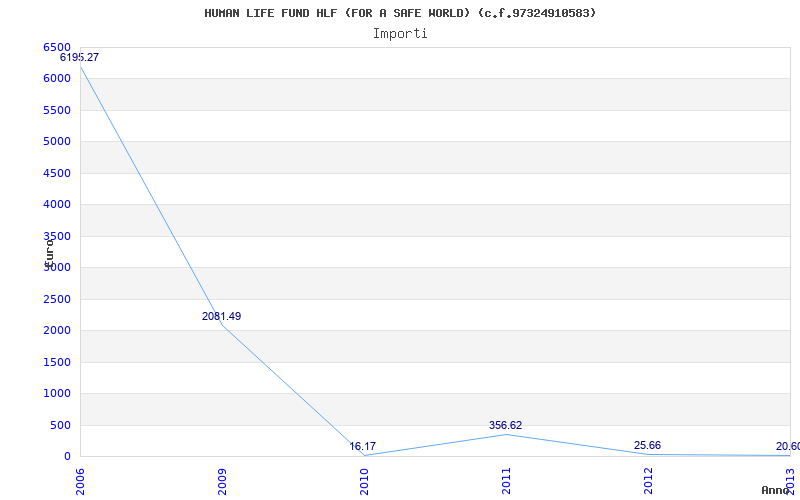Select the 2081.49 data label
The image size is (800, 500).
(221, 316)
